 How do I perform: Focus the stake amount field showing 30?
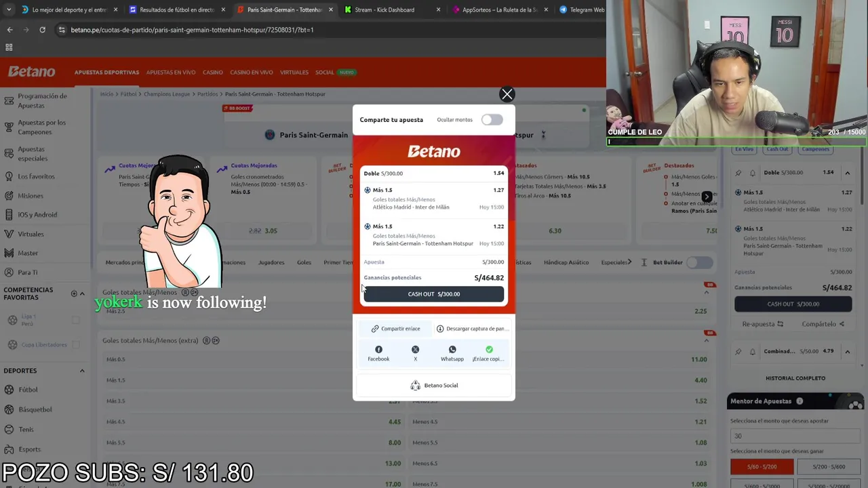(796, 436)
